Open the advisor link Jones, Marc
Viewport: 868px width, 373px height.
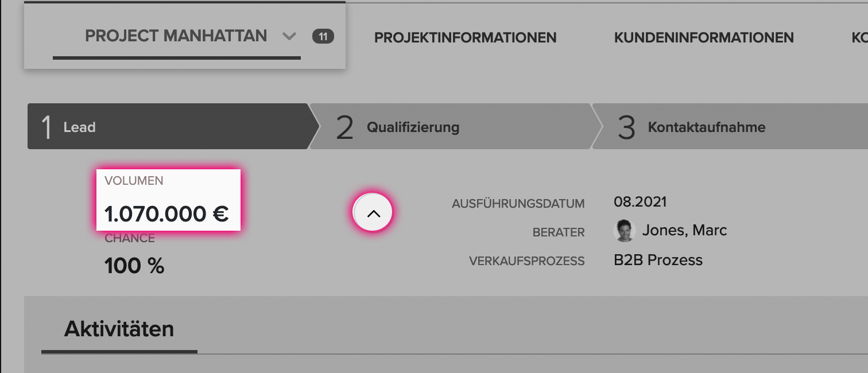684,231
